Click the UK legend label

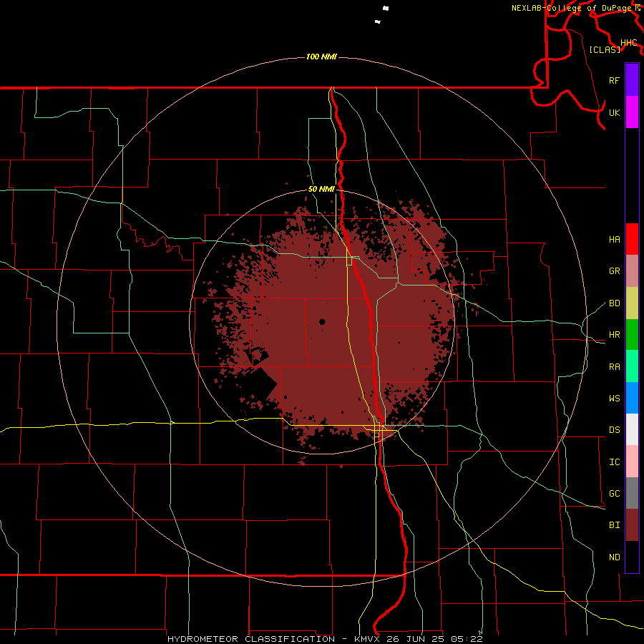click(614, 112)
